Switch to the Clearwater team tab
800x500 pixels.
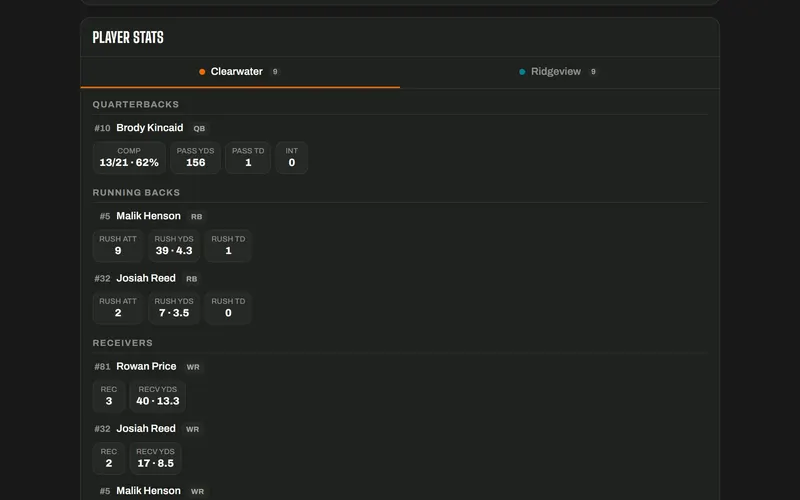point(240,72)
